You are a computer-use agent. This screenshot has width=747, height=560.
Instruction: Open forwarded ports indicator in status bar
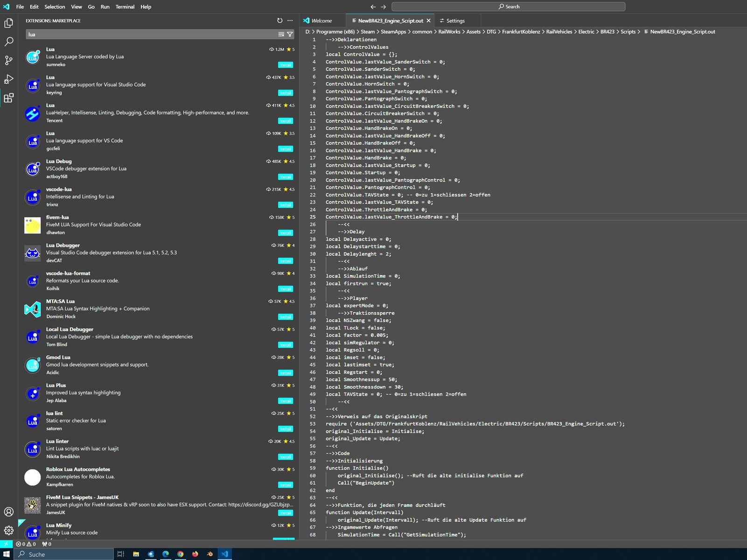[47, 544]
